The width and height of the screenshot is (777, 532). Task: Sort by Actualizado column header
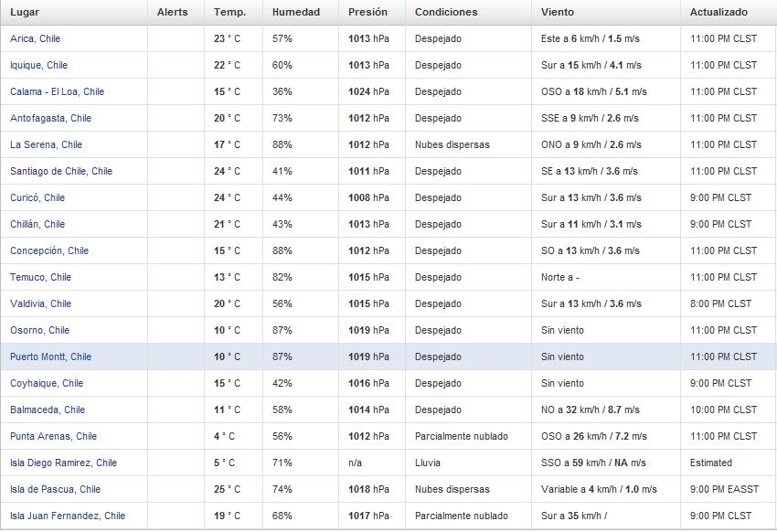(x=718, y=13)
